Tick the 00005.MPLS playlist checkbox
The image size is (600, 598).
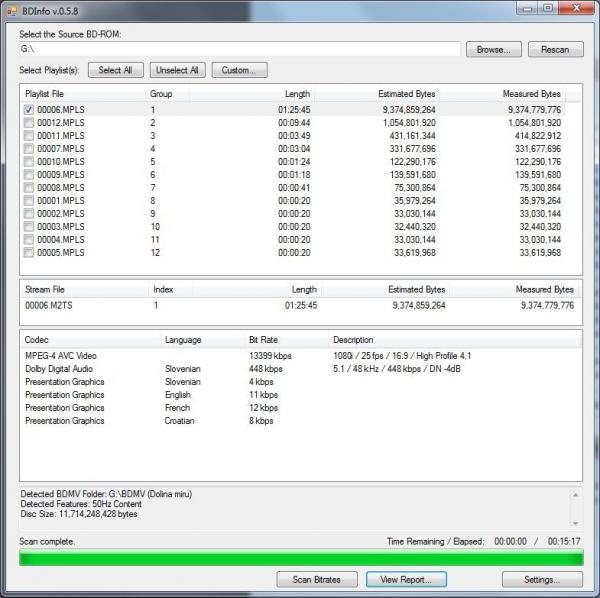(x=29, y=252)
